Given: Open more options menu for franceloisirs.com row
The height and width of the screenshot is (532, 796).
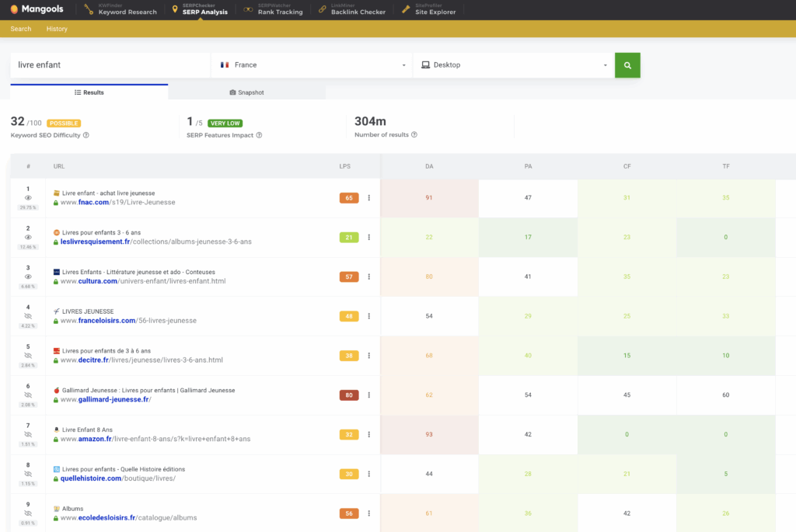Looking at the screenshot, I should coord(369,316).
